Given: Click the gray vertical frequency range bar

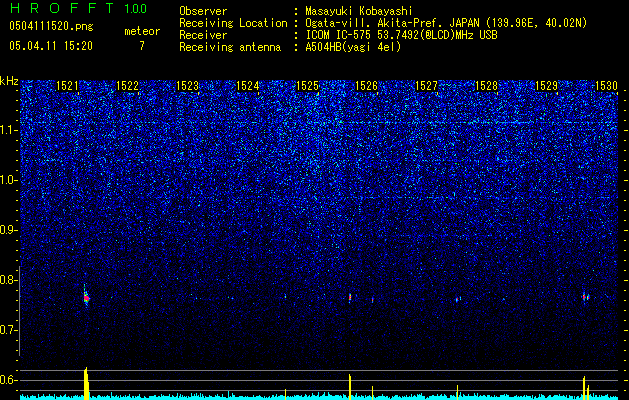Looking at the screenshot, I should (x=19, y=311).
